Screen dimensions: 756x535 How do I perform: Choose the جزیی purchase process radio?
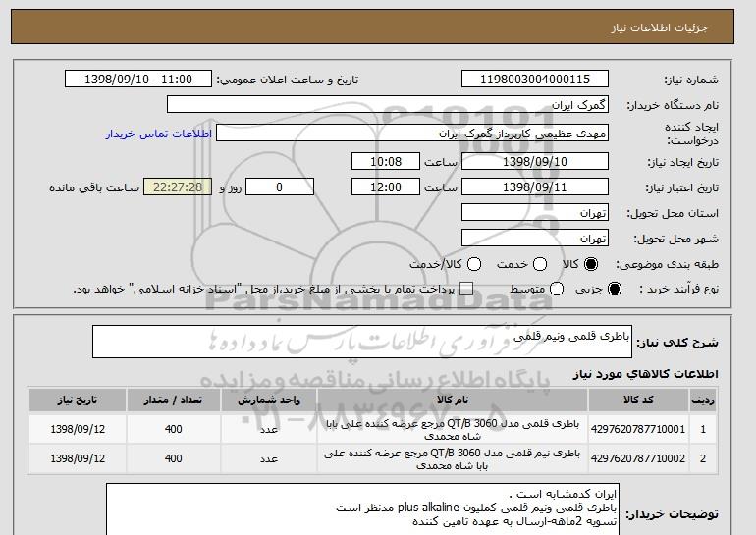[x=615, y=289]
